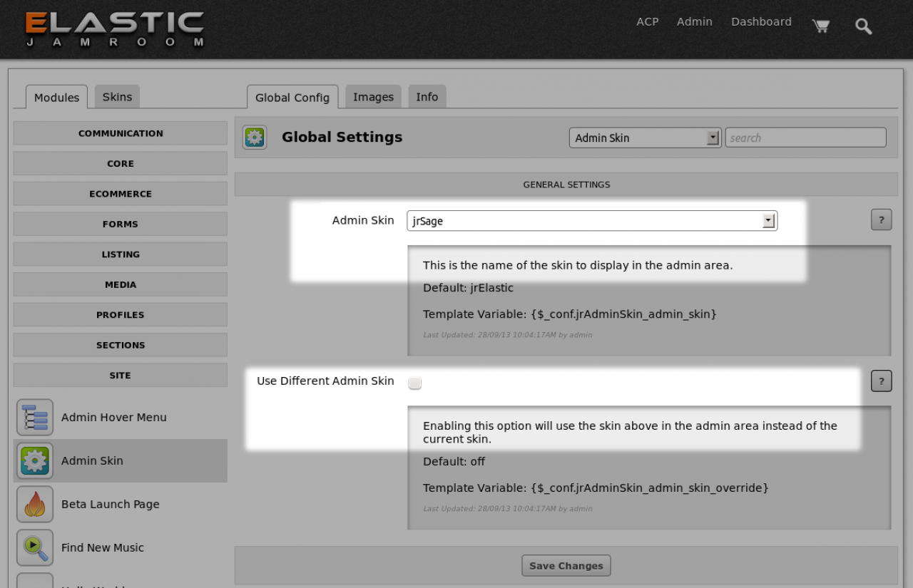The width and height of the screenshot is (913, 588).
Task: Open the jrSage admin skin dropdown
Action: tap(592, 221)
